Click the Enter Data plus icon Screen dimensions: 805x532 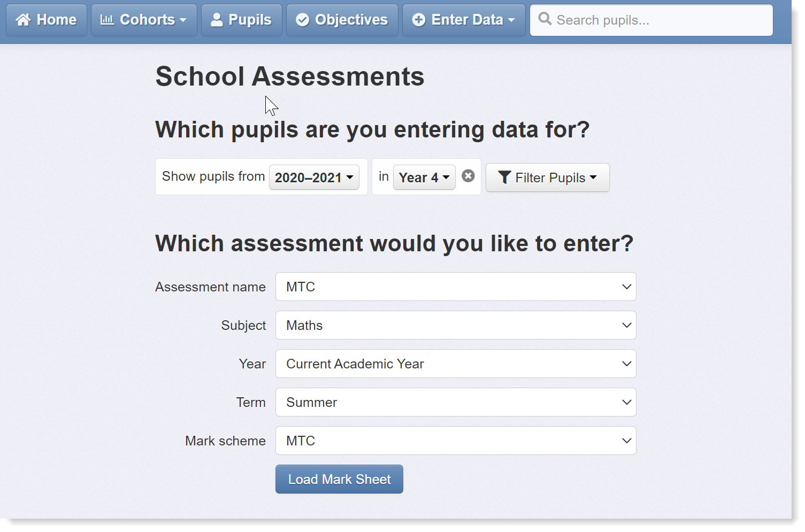pos(419,20)
